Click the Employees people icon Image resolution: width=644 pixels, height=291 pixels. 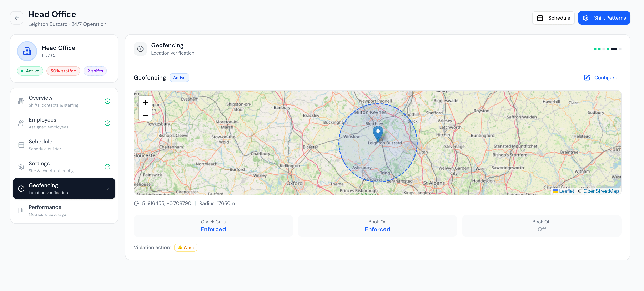(21, 123)
